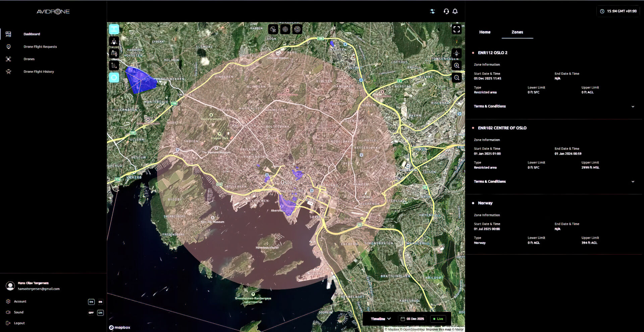Image resolution: width=644 pixels, height=332 pixels.
Task: Enter fullscreen map view
Action: (x=457, y=29)
